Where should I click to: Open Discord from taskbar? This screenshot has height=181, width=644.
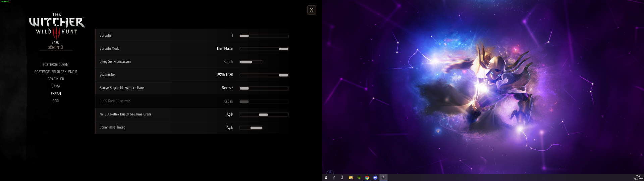point(375,178)
